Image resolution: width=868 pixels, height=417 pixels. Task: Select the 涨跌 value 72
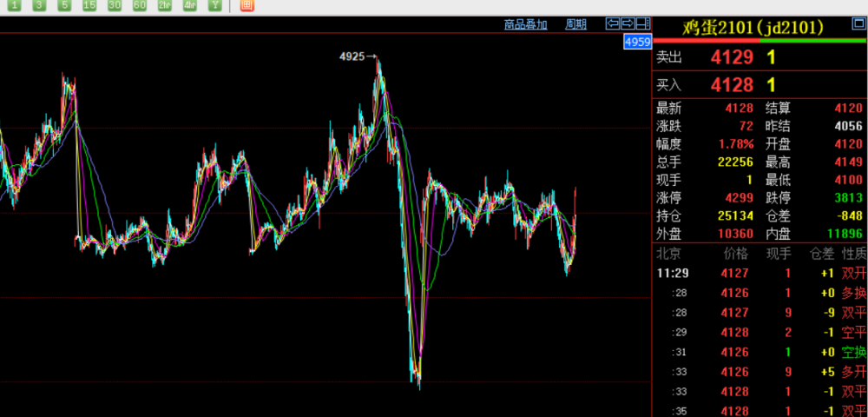point(746,126)
